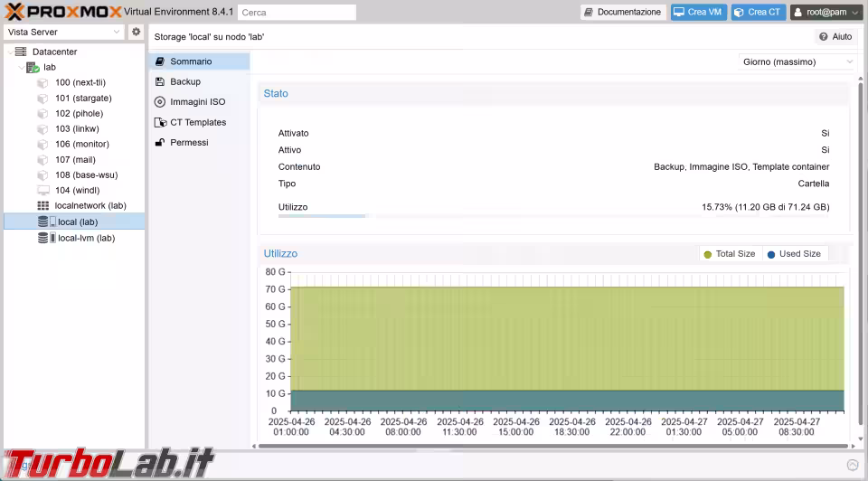Select 101 (stargate) in tree

pyautogui.click(x=83, y=98)
